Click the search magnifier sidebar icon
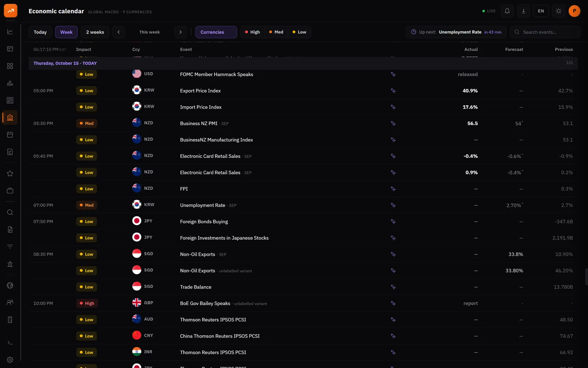This screenshot has height=368, width=588. coord(10,212)
